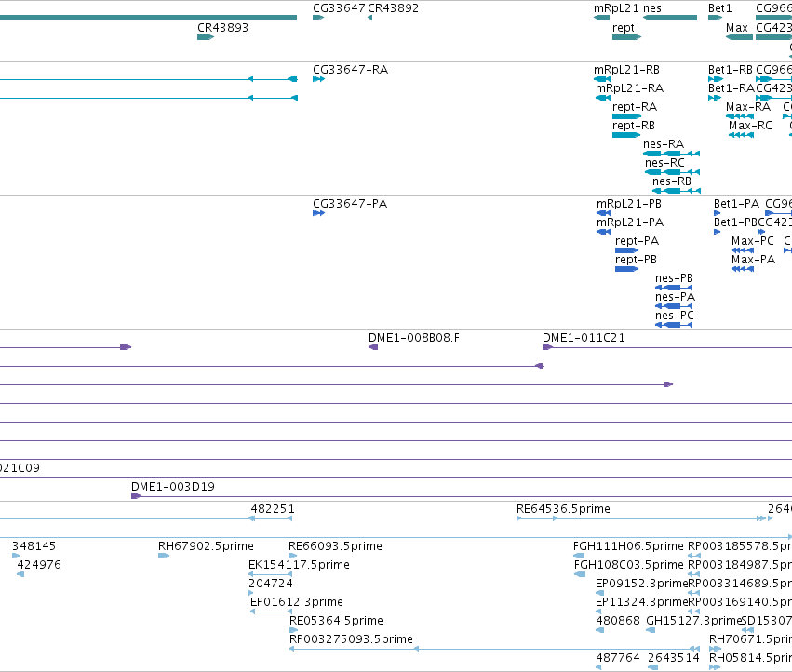The width and height of the screenshot is (792, 672).
Task: Click the RH67902.5prime EST arrow glyph
Action: pos(164,556)
